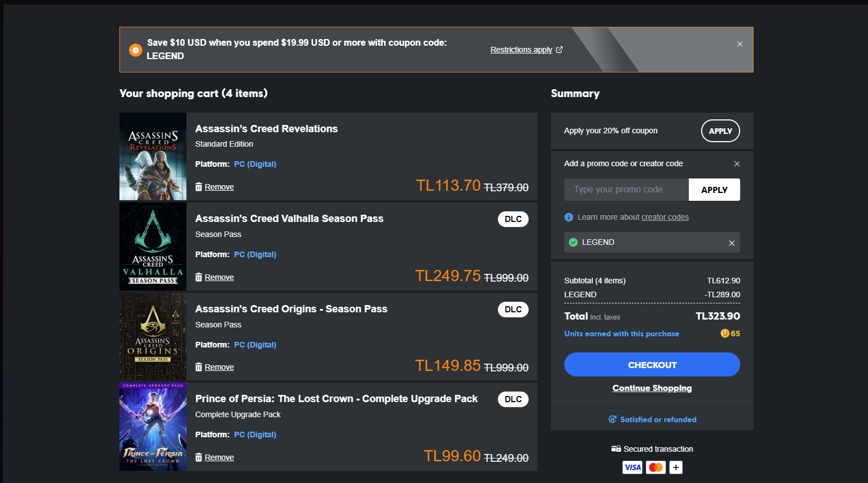The image size is (868, 483).
Task: Click Continue Shopping
Action: pos(652,388)
